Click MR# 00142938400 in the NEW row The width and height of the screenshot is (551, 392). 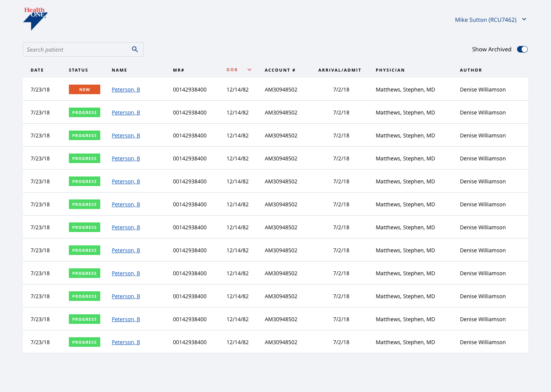pyautogui.click(x=190, y=90)
